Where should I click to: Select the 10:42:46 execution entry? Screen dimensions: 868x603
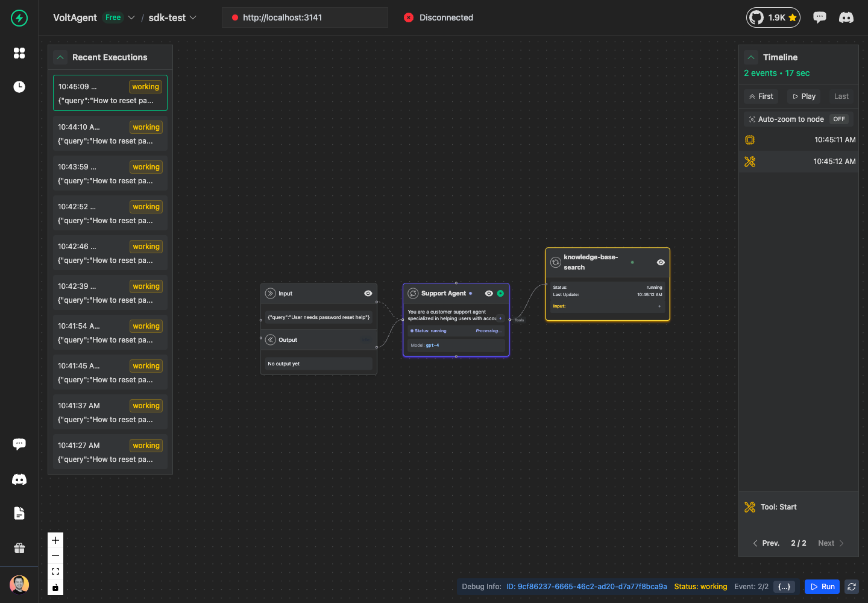click(x=110, y=253)
